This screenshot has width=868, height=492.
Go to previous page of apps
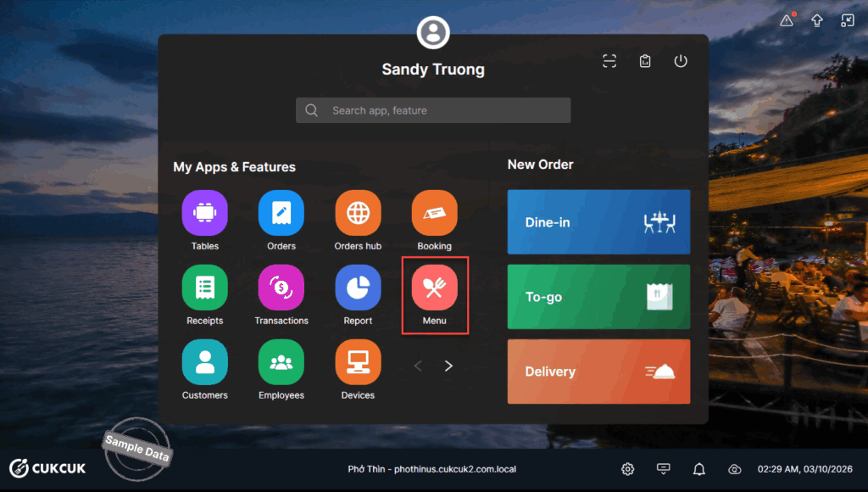[418, 366]
